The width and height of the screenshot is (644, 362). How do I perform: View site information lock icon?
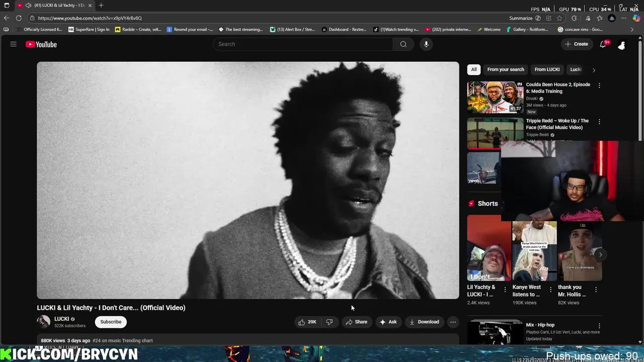tap(32, 18)
